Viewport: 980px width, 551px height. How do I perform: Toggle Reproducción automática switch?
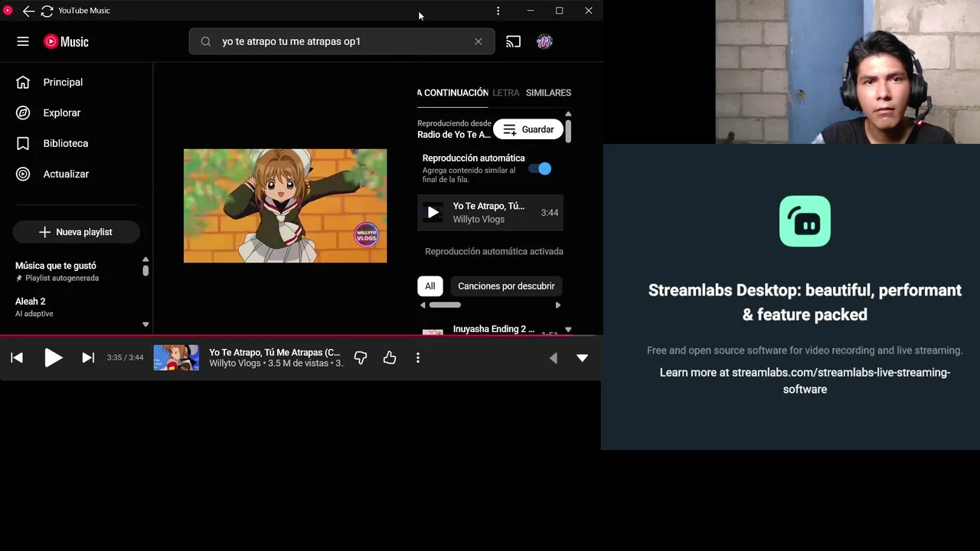coord(540,168)
